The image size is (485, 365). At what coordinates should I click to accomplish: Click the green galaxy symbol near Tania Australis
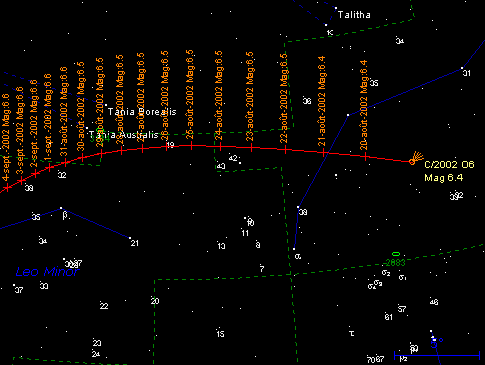pos(100,130)
